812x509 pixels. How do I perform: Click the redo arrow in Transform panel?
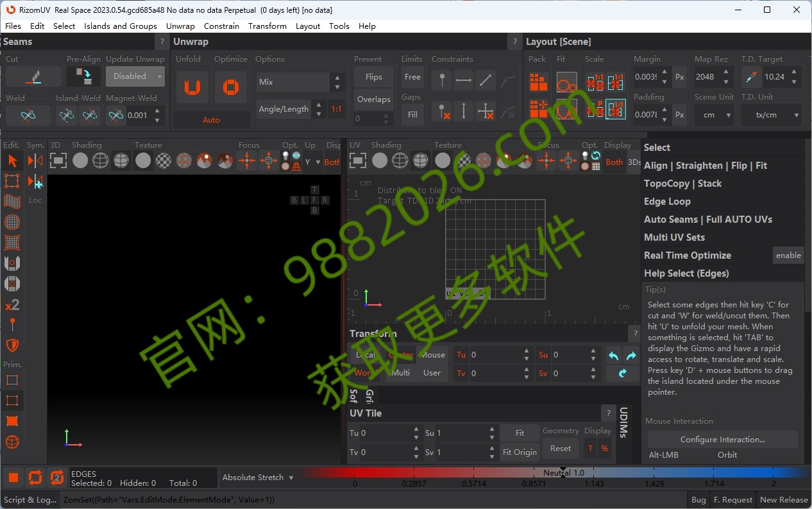point(631,355)
